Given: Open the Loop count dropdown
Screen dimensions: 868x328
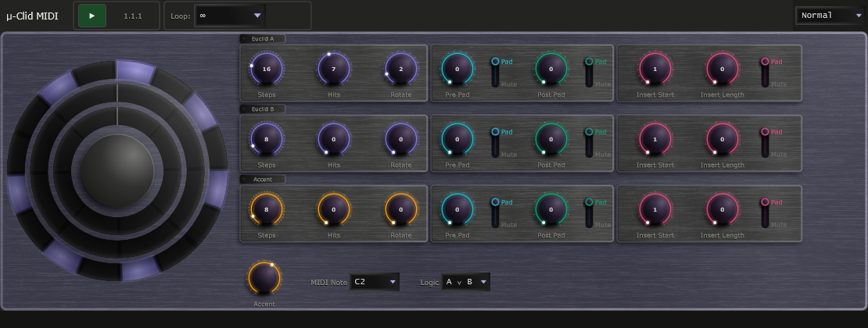Looking at the screenshot, I should 230,16.
